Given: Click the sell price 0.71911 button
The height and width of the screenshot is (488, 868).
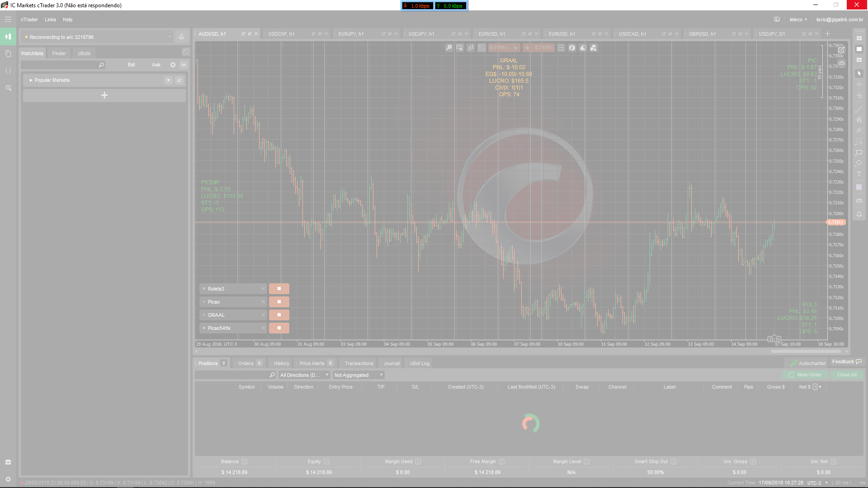Looking at the screenshot, I should (x=504, y=48).
